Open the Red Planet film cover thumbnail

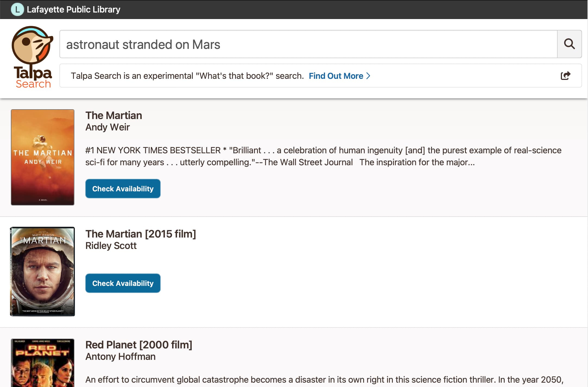click(43, 363)
